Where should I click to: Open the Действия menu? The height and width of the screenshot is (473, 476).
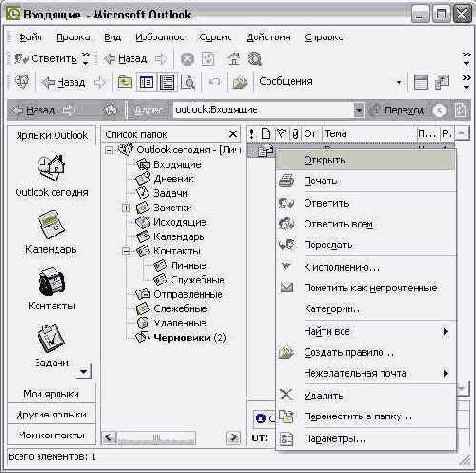268,37
